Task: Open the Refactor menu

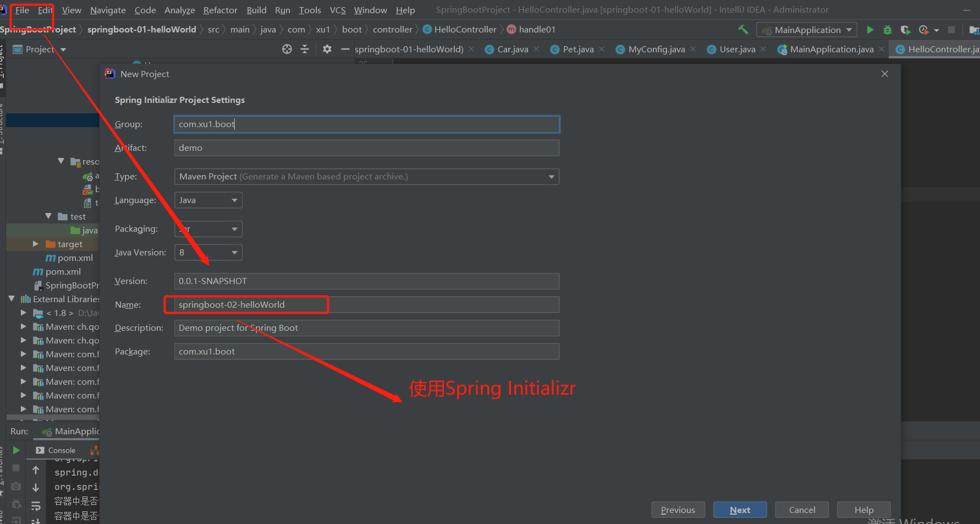Action: [221, 10]
